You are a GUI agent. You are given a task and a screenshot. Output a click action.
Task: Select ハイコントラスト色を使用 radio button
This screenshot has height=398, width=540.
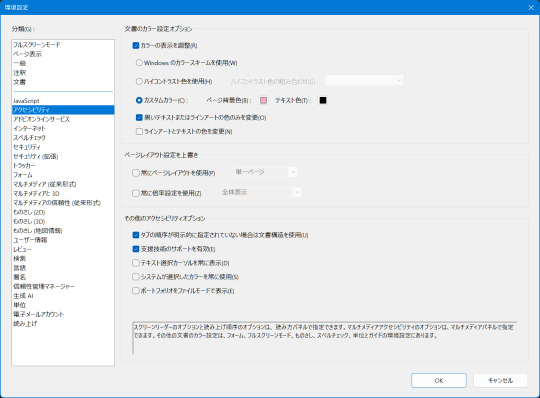(139, 81)
